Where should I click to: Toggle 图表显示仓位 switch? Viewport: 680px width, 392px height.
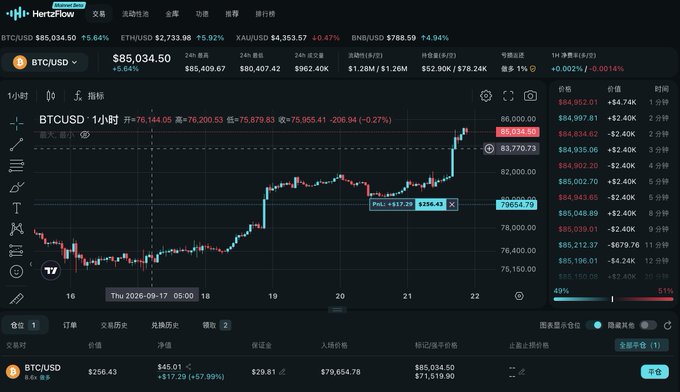(594, 325)
